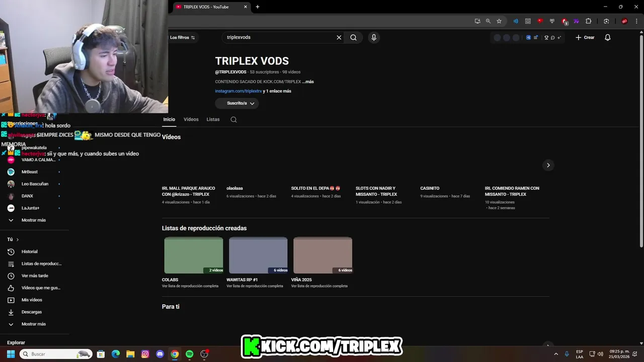
Task: Open Ver más tarde in the sidebar
Action: click(34, 276)
